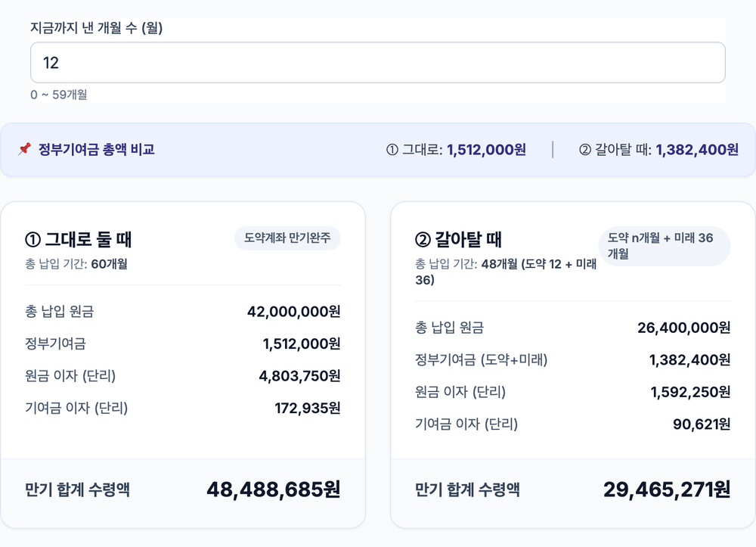This screenshot has height=547, width=756.
Task: Click the 26,400,000원 principal value
Action: click(x=683, y=328)
